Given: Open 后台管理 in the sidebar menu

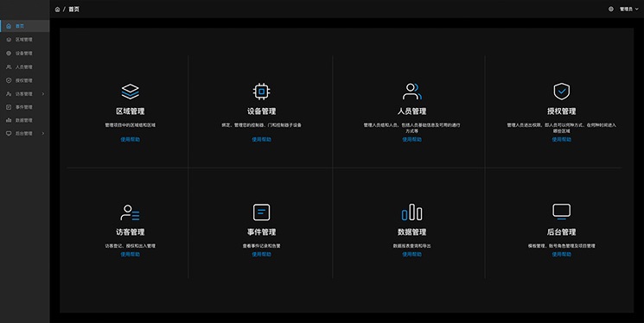Looking at the screenshot, I should tap(25, 133).
